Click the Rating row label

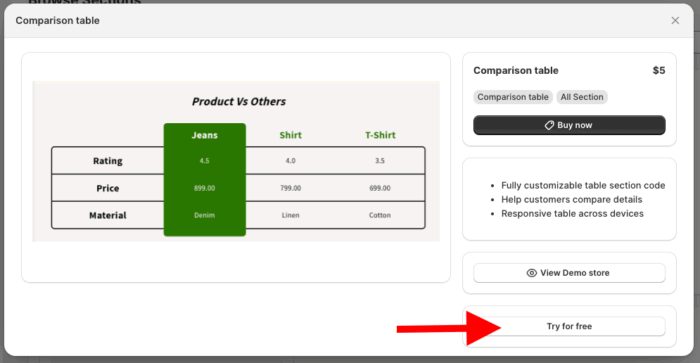[x=108, y=161]
